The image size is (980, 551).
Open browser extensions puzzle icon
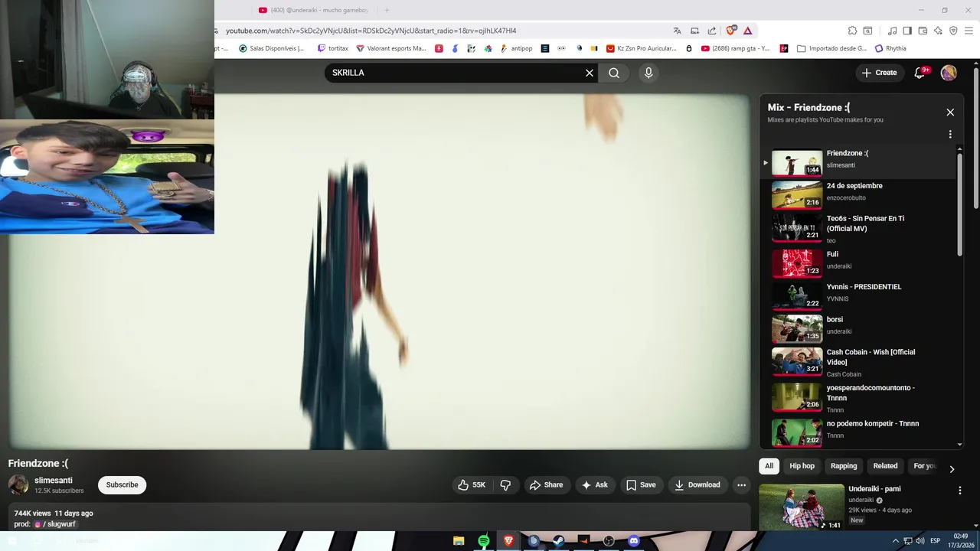coord(852,31)
